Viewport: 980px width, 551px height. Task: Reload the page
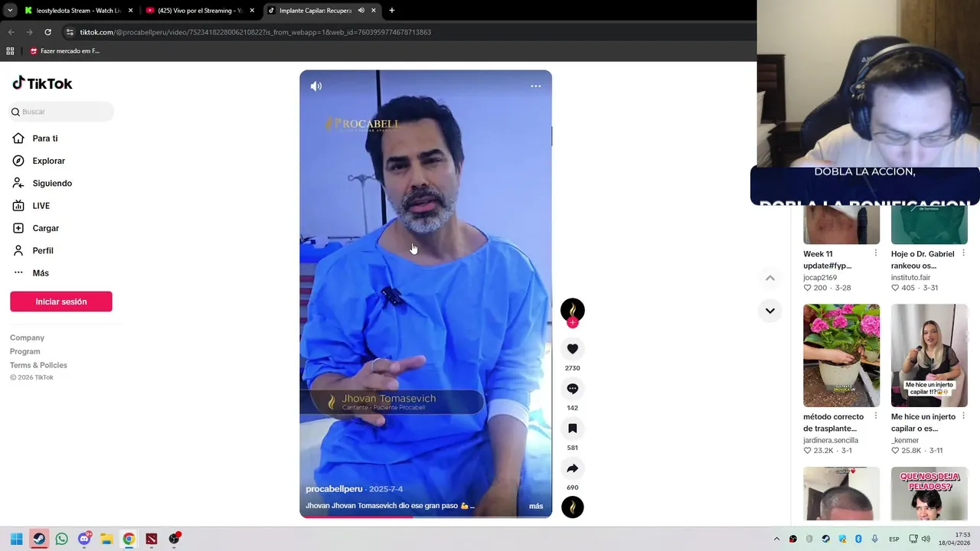47,32
